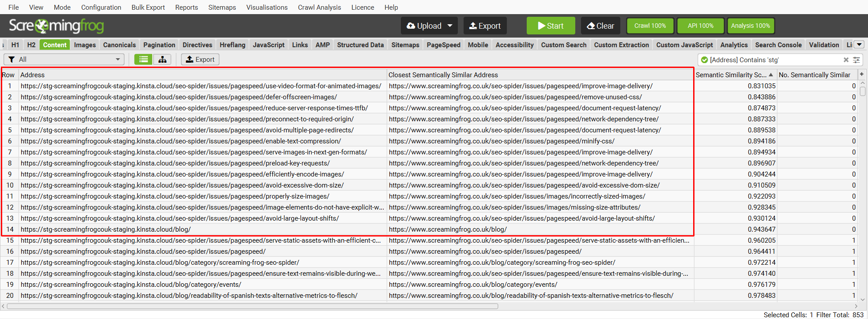Open the File menu
The width and height of the screenshot is (868, 319).
(x=14, y=7)
